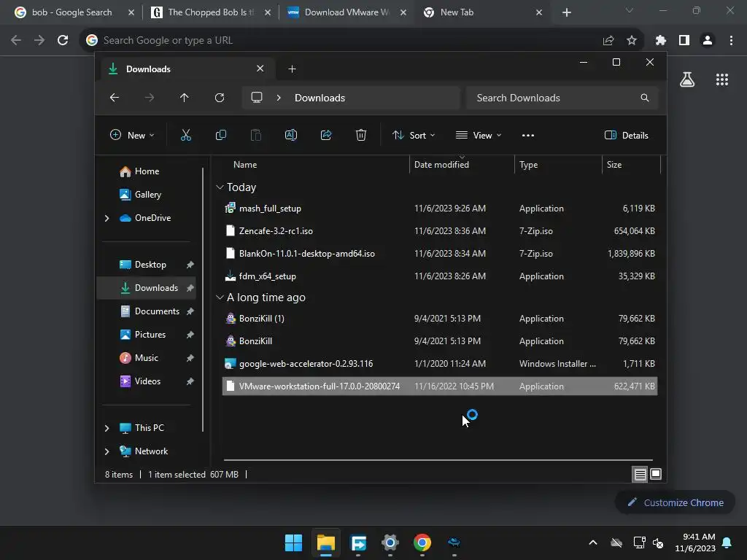Select the Downloads tab in File Explorer
This screenshot has height=560, width=747.
[x=186, y=69]
